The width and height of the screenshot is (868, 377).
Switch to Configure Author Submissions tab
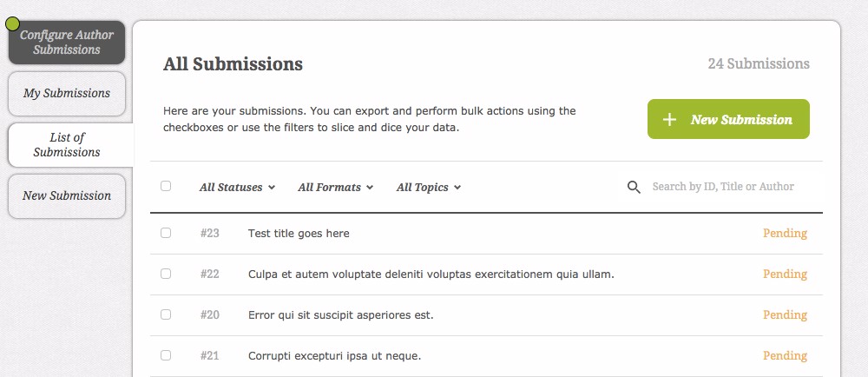[x=67, y=43]
